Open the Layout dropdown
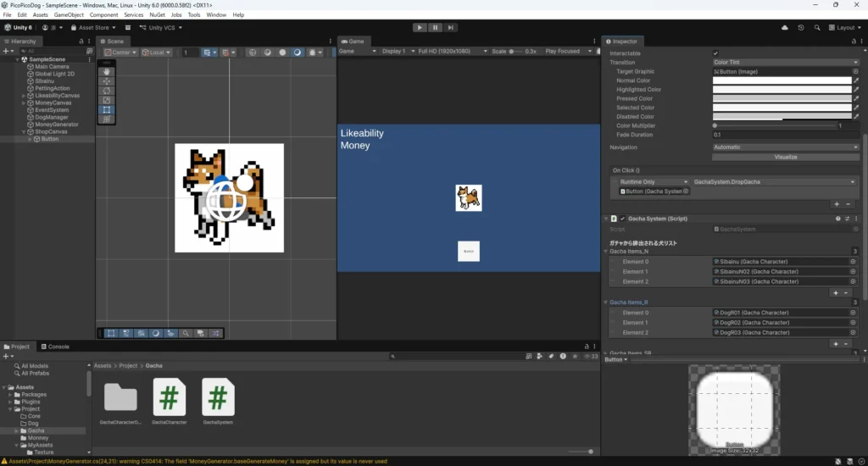This screenshot has width=868, height=466. pyautogui.click(x=845, y=27)
